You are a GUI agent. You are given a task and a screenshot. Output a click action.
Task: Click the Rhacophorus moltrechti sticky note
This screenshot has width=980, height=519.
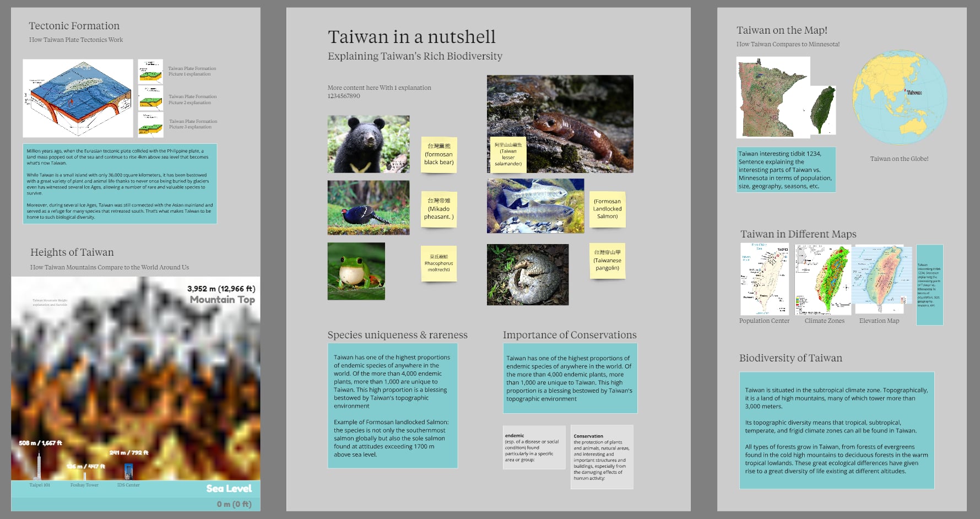(x=438, y=263)
